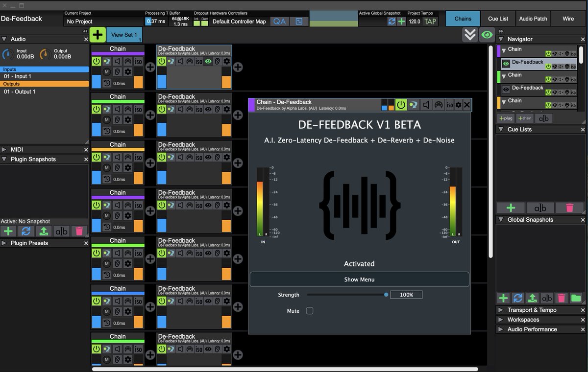588x372 pixels.
Task: Click the ear icon on the topmost Chain
Action: (118, 72)
